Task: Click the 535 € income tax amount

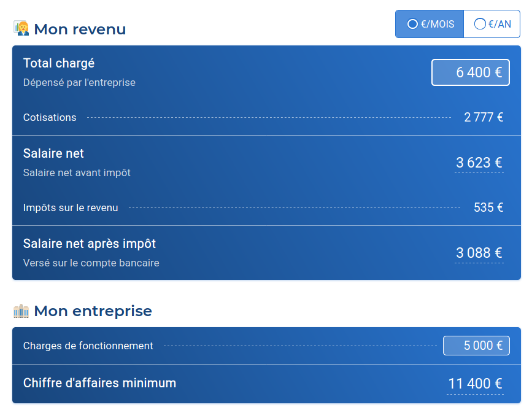Action: point(488,207)
